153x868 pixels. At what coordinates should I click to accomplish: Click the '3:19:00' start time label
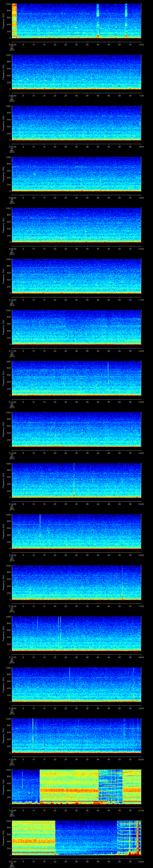click(x=12, y=759)
